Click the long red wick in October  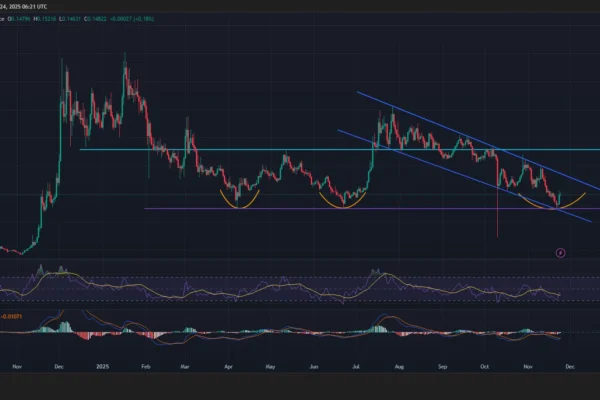pos(498,215)
